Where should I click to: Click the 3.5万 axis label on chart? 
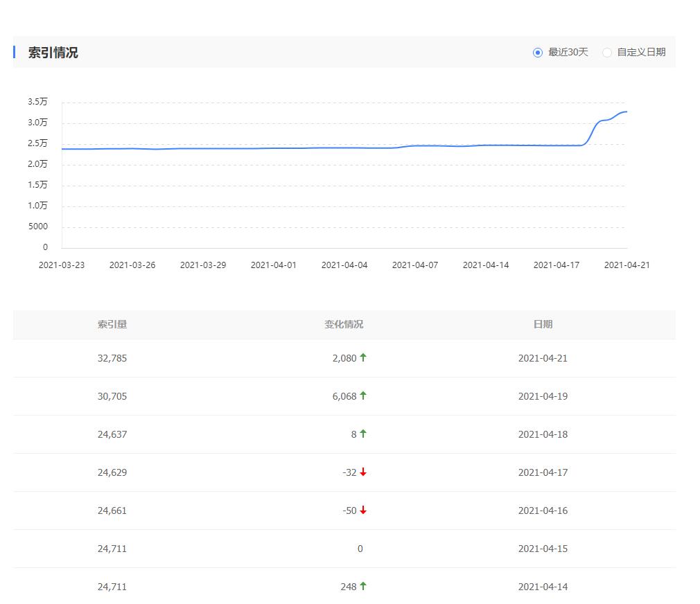37,101
